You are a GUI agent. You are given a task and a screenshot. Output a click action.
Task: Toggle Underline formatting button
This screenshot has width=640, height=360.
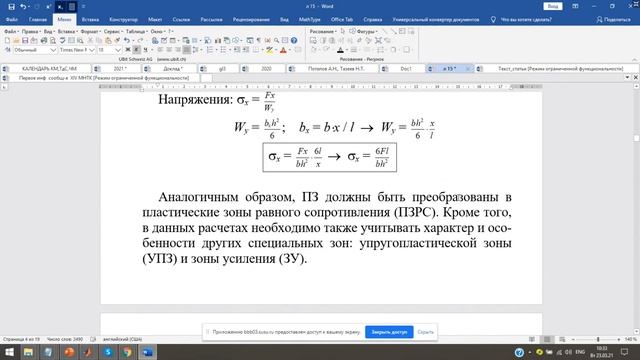click(x=146, y=50)
